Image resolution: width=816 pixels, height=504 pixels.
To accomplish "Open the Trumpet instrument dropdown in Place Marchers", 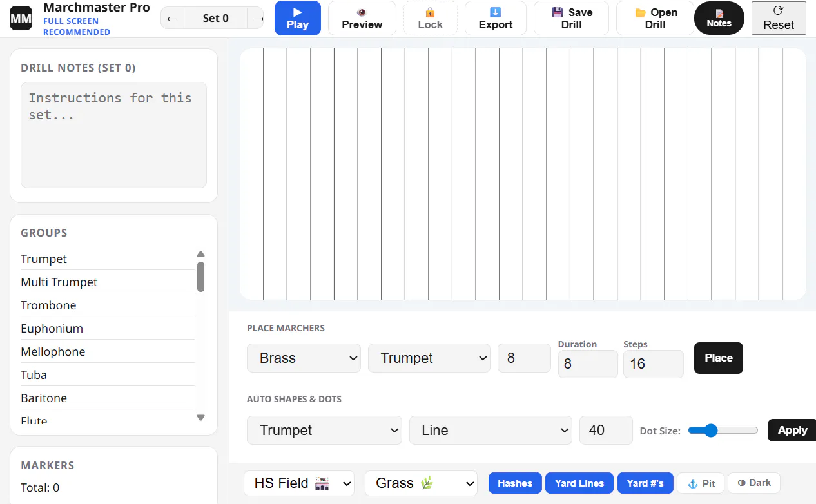I will 429,358.
